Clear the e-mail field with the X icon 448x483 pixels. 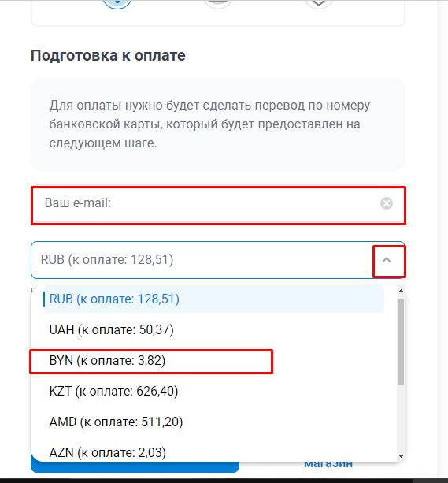(x=386, y=203)
